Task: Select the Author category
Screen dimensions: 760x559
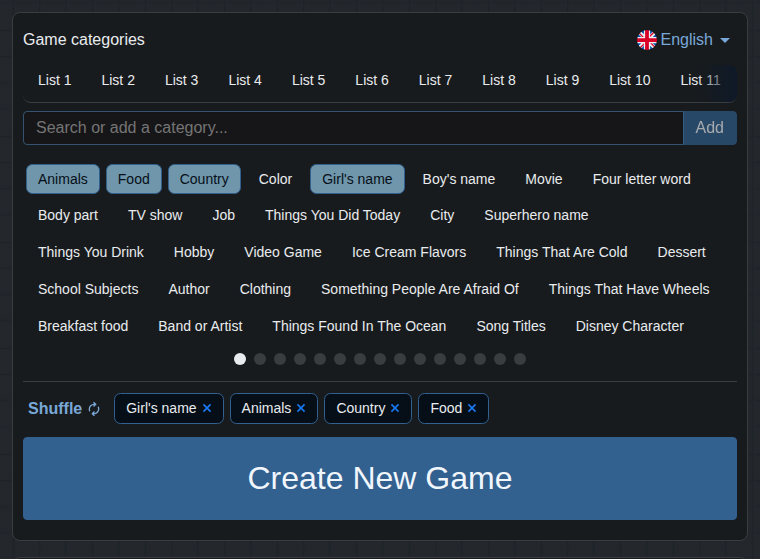Action: (x=189, y=289)
